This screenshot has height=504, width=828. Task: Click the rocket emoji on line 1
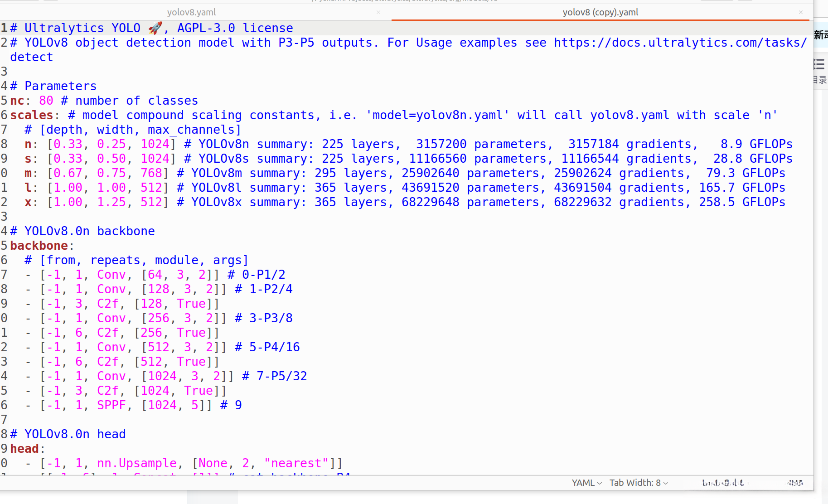155,28
